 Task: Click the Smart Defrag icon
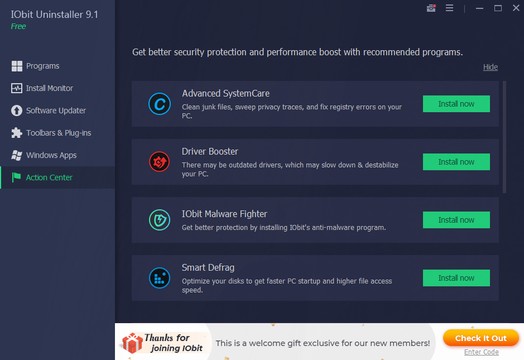point(159,278)
